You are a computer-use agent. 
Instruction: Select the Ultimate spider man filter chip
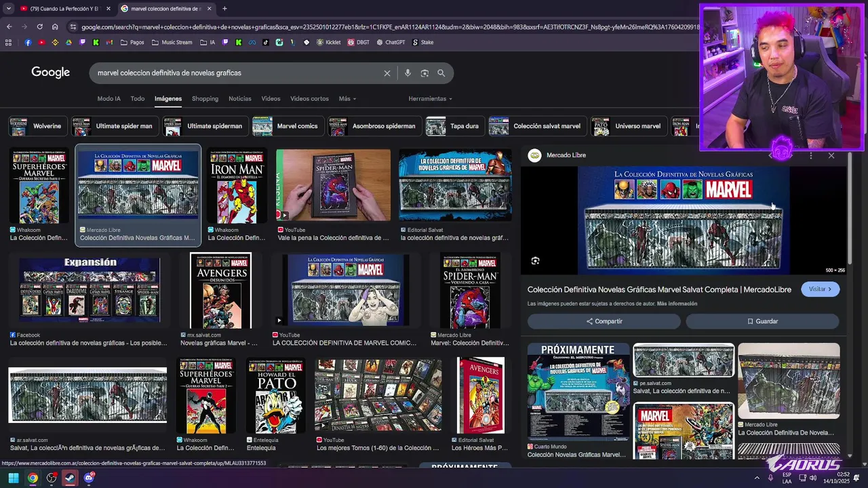click(x=114, y=126)
